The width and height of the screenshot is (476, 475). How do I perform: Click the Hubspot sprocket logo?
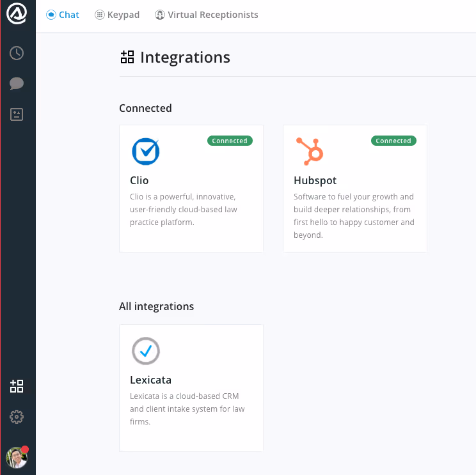310,152
